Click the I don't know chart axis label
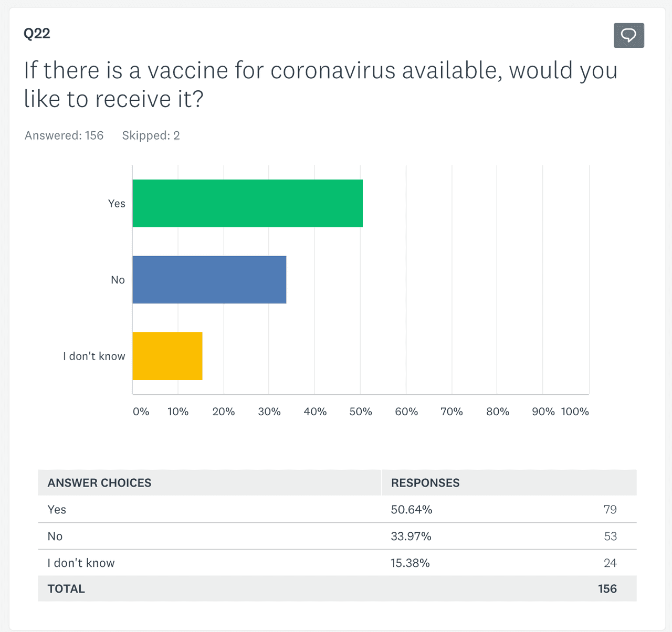Viewport: 672px width, 632px height. [94, 356]
